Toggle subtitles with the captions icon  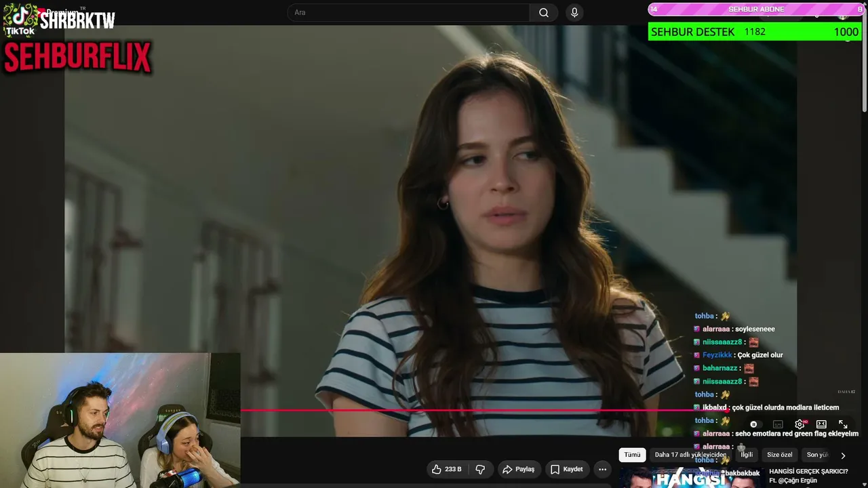778,424
